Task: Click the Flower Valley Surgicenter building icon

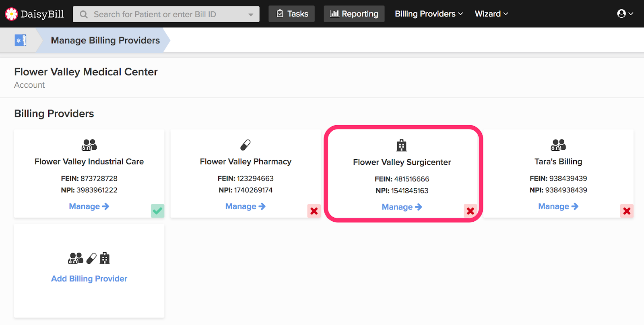Action: pos(402,145)
